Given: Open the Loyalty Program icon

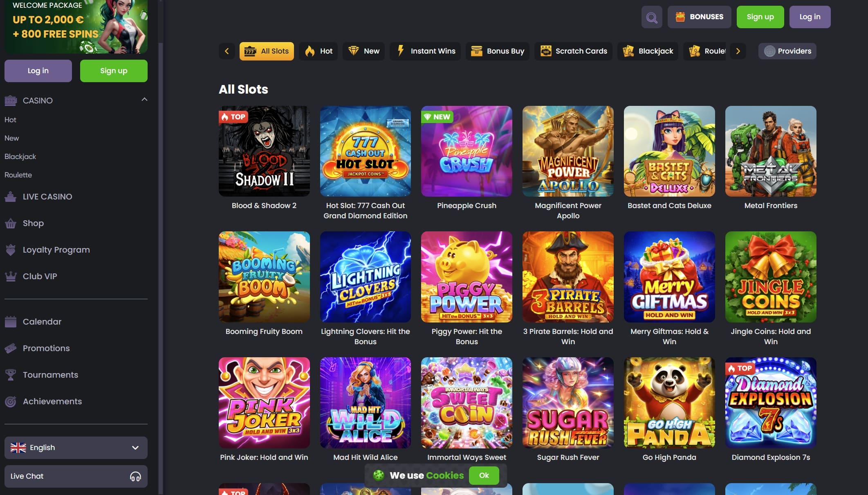Looking at the screenshot, I should click(x=11, y=250).
